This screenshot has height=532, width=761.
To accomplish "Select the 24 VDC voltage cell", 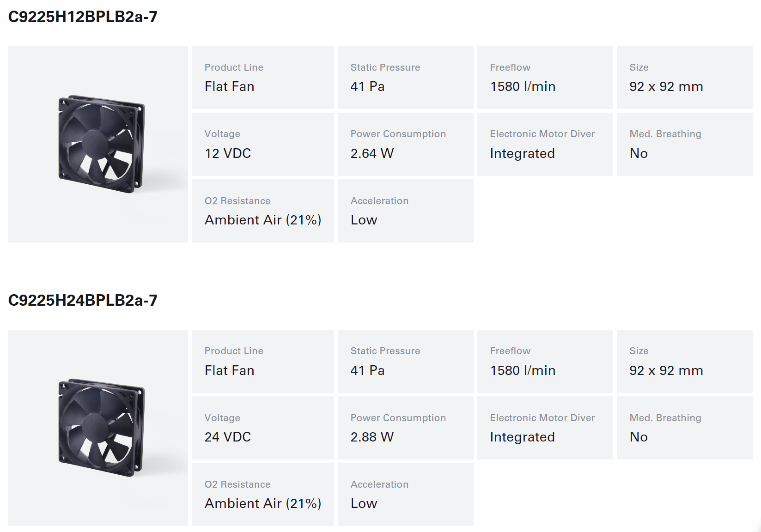I will [x=263, y=428].
